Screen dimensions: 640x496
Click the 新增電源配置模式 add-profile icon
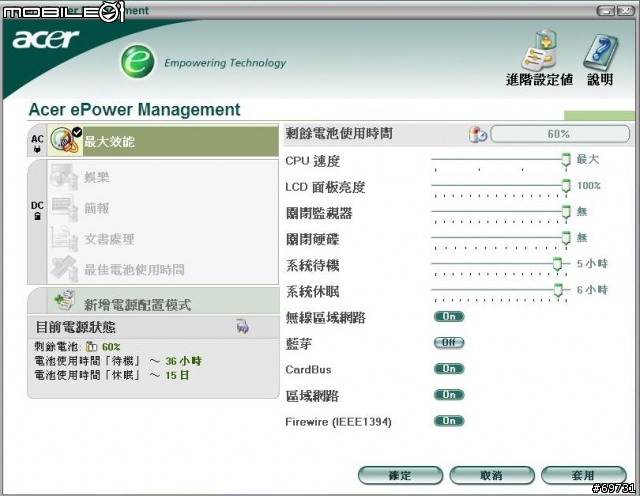point(64,301)
